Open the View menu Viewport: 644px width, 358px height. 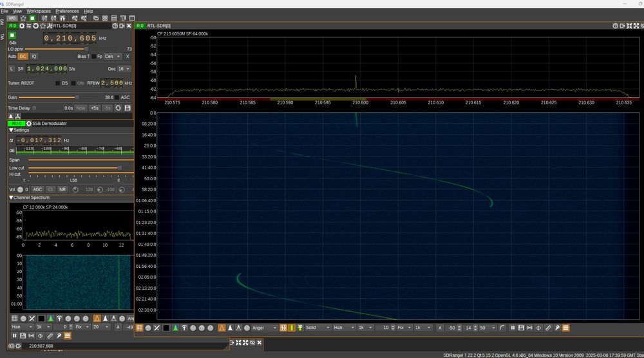click(x=17, y=11)
